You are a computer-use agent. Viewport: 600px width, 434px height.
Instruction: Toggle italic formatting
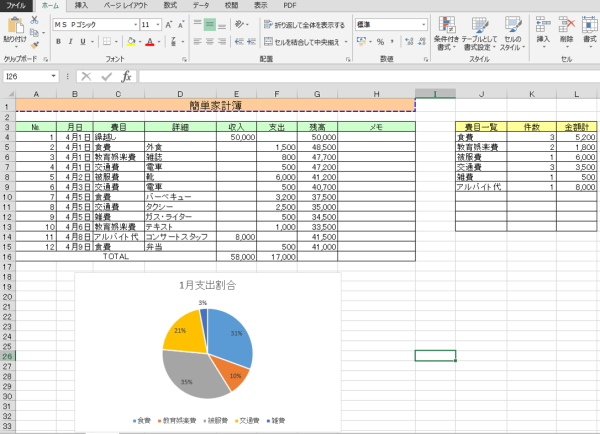(70, 42)
